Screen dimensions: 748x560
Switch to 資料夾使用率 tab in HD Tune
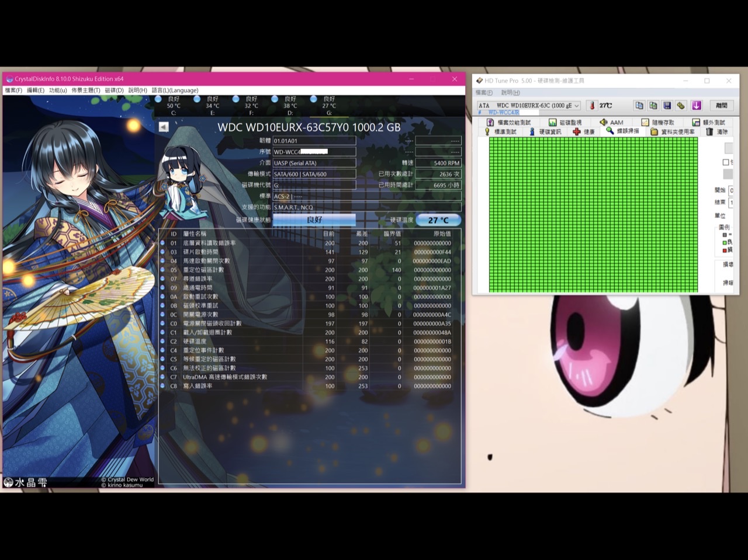(673, 132)
